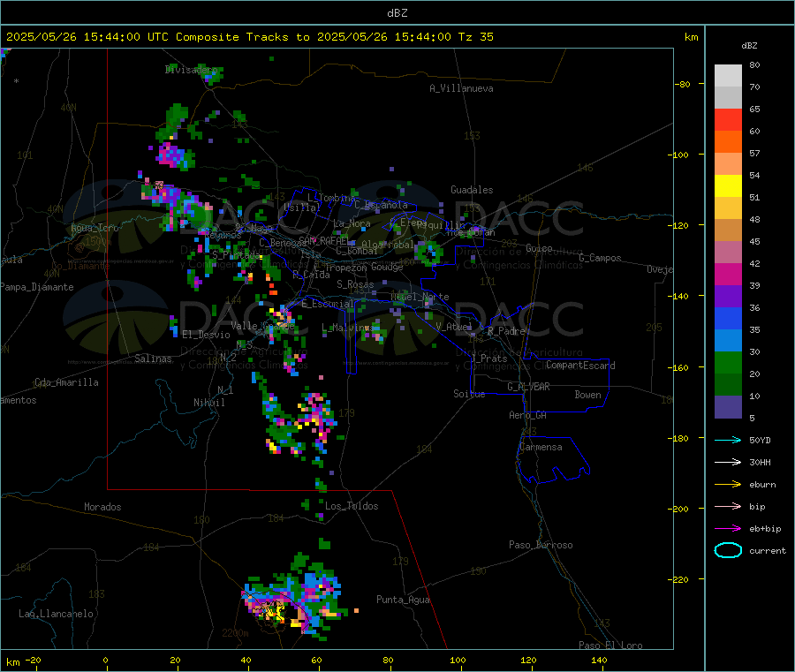Click the Agua_Toro map label

(95, 228)
